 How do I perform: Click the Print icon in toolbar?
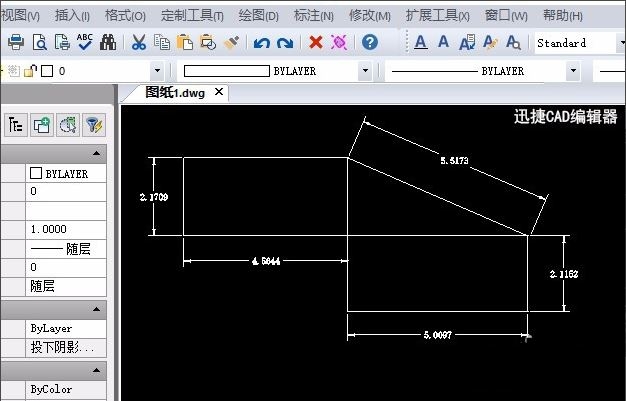click(16, 42)
